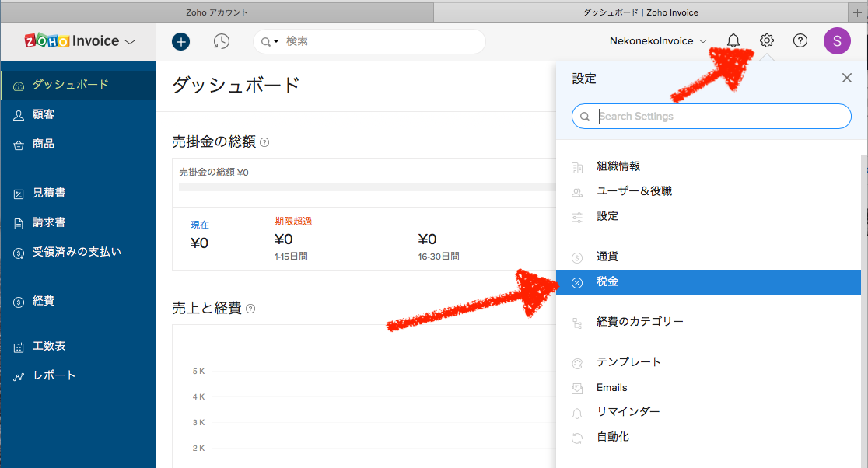Open 組織情報 in the settings list
The width and height of the screenshot is (868, 468).
pos(618,166)
